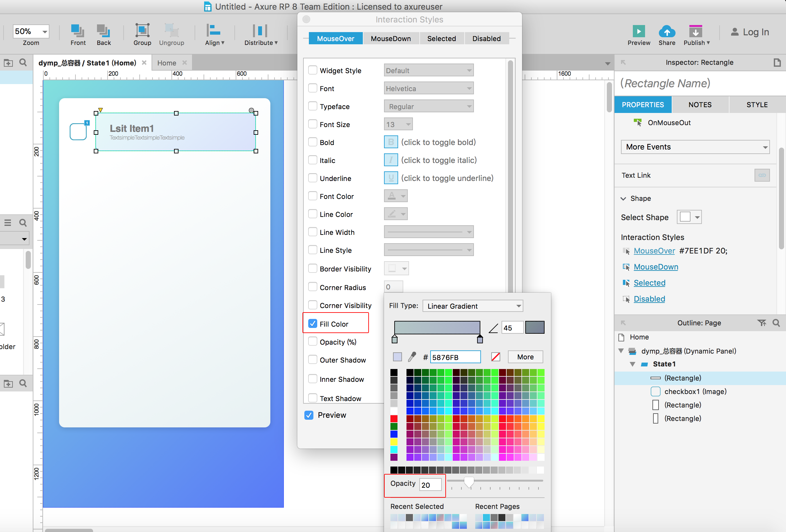Open the outline filter icon
Image resolution: width=786 pixels, height=532 pixels.
(x=761, y=323)
